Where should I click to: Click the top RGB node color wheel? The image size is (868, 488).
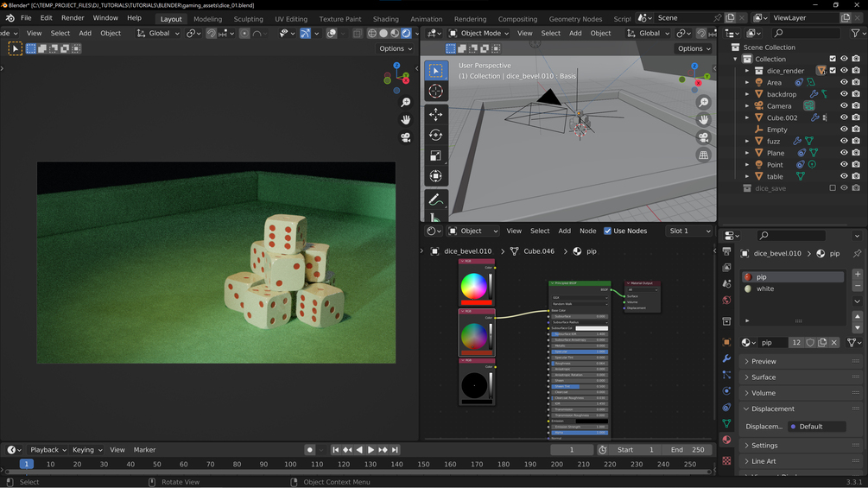click(x=473, y=286)
